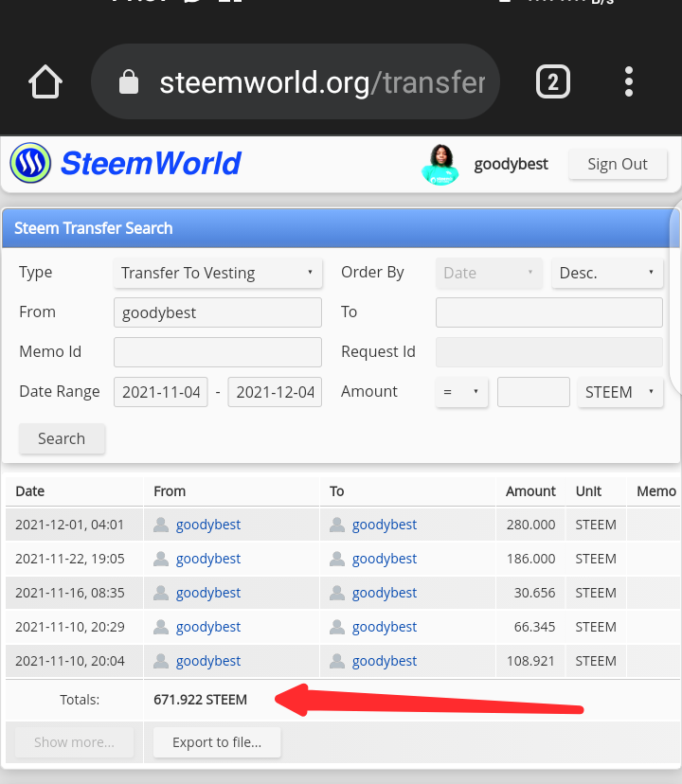Screen dimensions: 682x784
Task: Open the STEEM currency dropdown
Action: click(620, 392)
